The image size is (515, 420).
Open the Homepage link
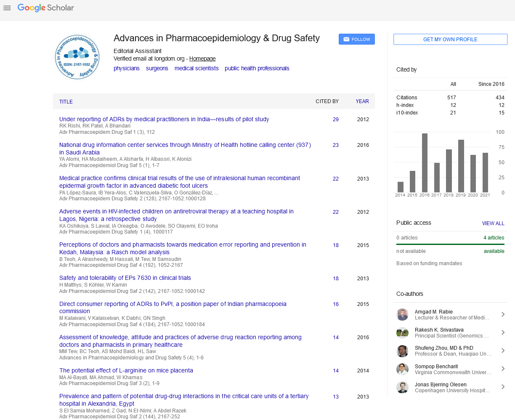[x=202, y=59]
